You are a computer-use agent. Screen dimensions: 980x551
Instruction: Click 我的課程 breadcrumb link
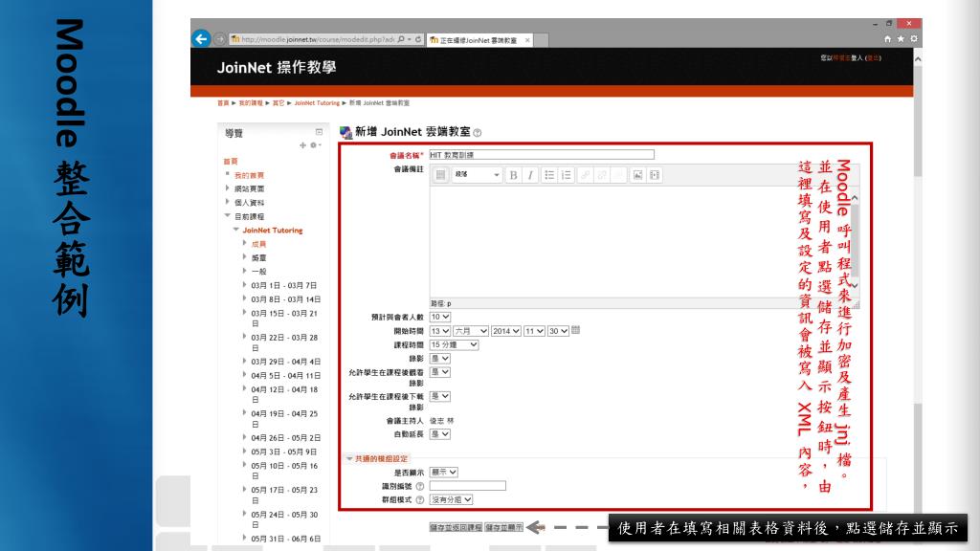pyautogui.click(x=251, y=103)
